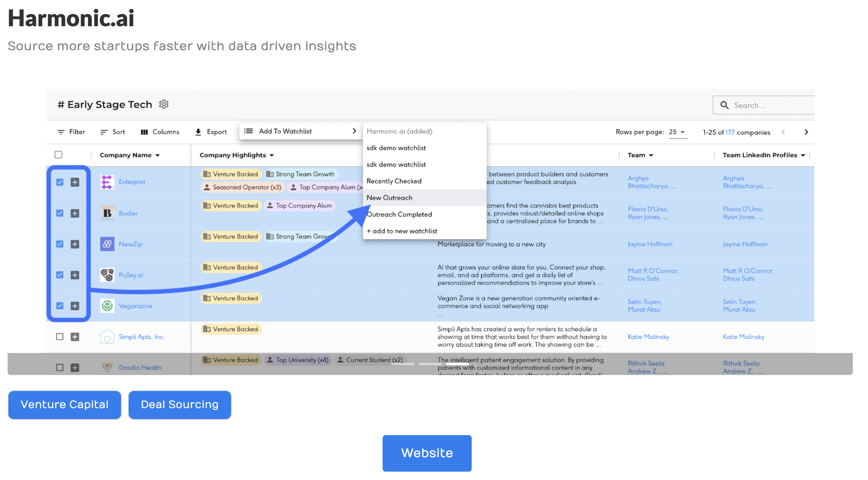Click the Add To Watchlist list icon
The image size is (868, 480).
(x=248, y=131)
